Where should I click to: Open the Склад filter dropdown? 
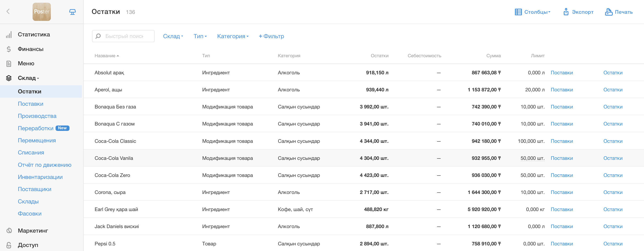click(x=173, y=36)
